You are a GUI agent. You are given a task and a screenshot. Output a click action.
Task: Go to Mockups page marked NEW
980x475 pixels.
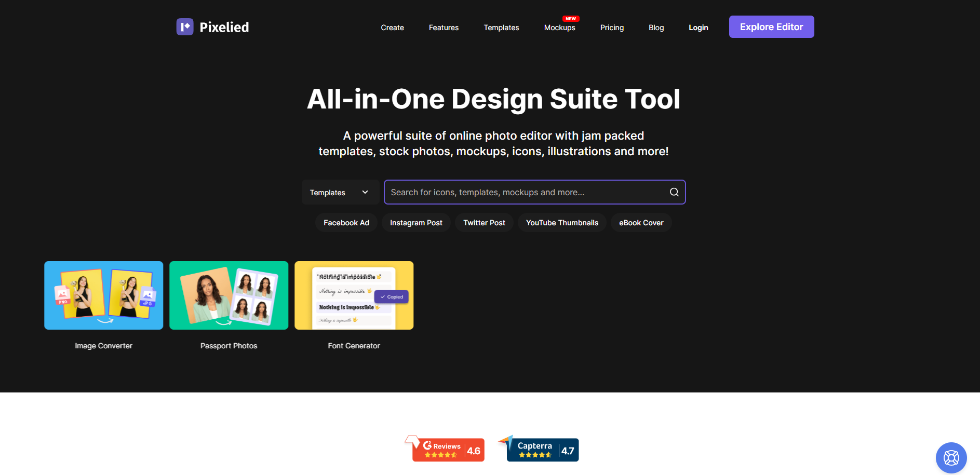[559, 28]
